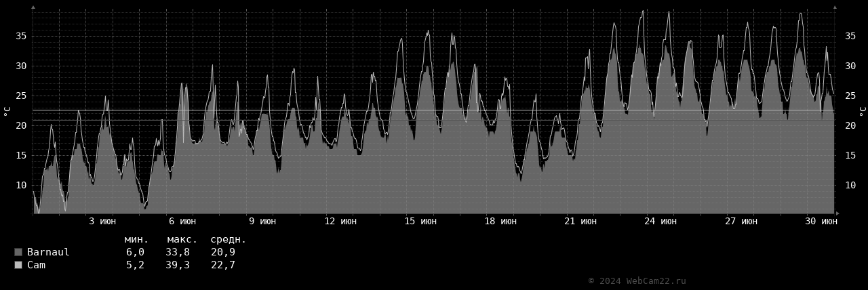Click the 30 июн date label
Viewport: 868px width, 290px height.
coord(820,221)
